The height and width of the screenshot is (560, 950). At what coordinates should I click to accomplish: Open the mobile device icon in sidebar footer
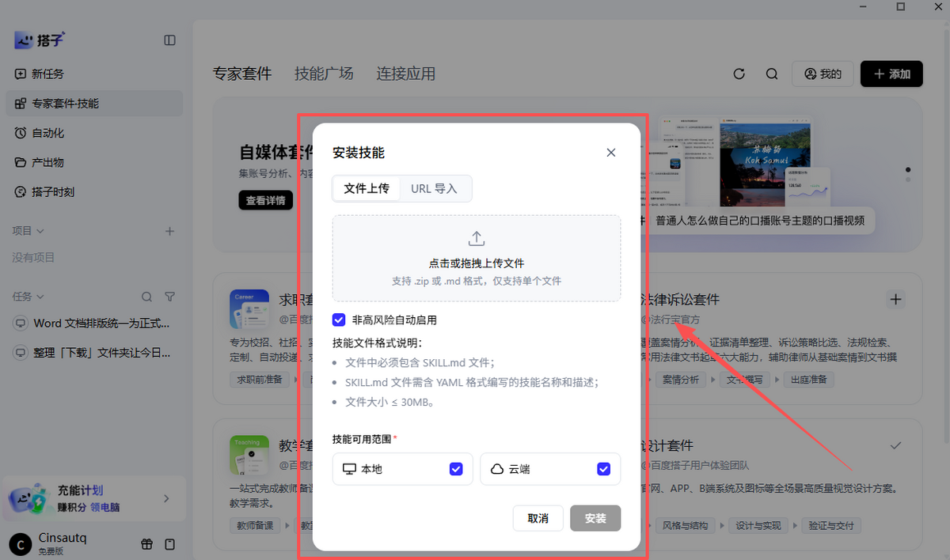point(169,544)
